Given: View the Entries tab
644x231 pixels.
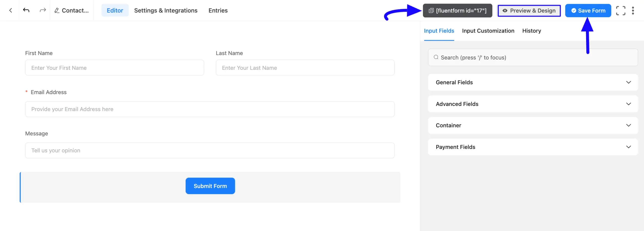Looking at the screenshot, I should coord(218,10).
